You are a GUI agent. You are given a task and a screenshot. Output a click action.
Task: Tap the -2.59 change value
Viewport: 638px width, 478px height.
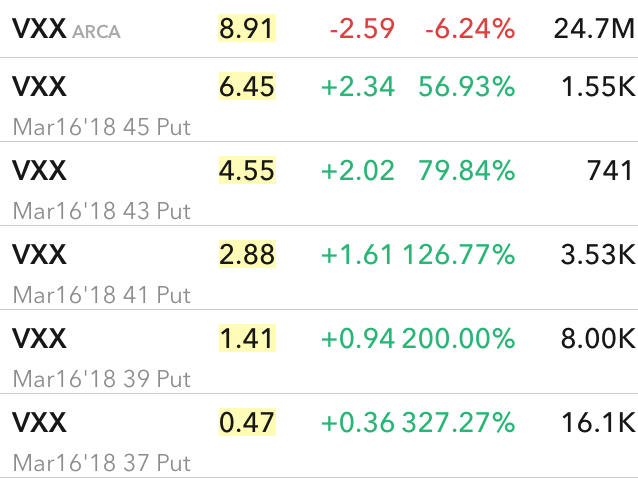[x=362, y=29]
